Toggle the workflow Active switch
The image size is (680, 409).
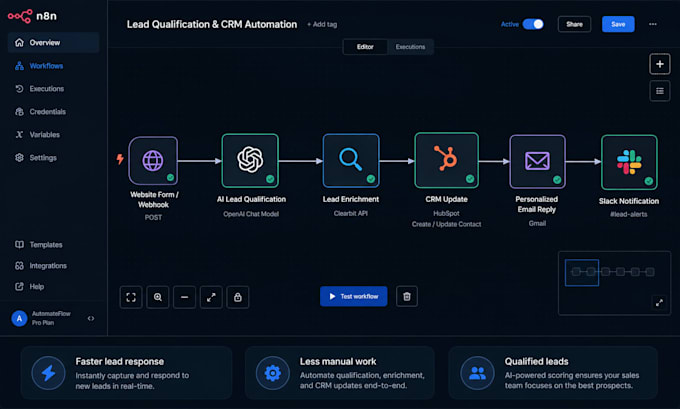pos(533,24)
